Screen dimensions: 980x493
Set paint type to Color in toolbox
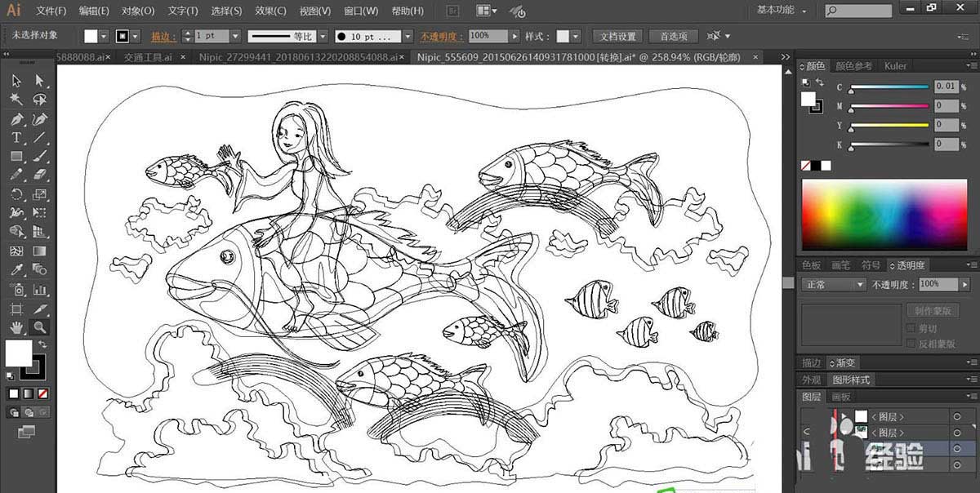click(x=14, y=393)
